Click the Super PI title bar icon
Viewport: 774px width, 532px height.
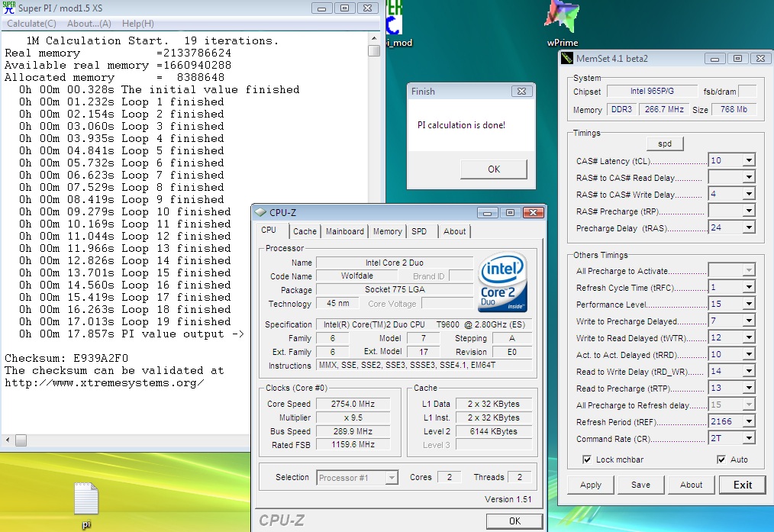[x=9, y=8]
